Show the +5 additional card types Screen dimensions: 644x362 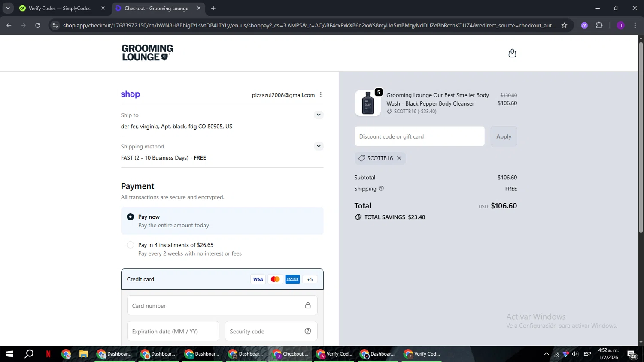point(310,279)
